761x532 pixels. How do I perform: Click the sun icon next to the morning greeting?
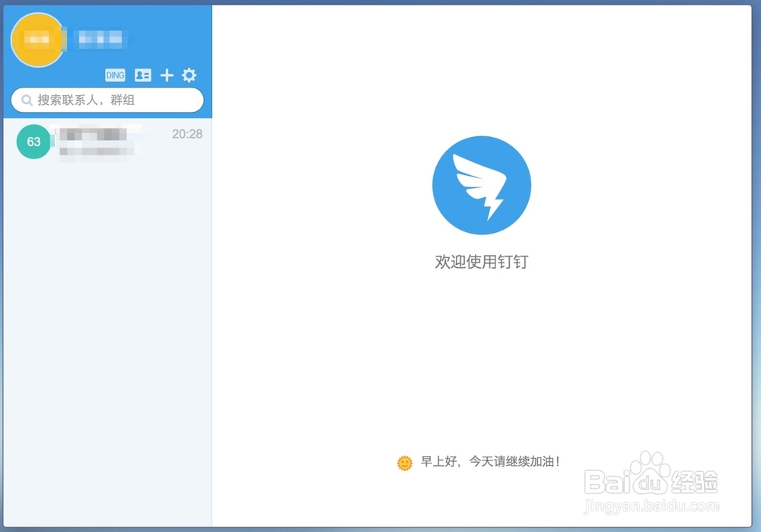(403, 462)
